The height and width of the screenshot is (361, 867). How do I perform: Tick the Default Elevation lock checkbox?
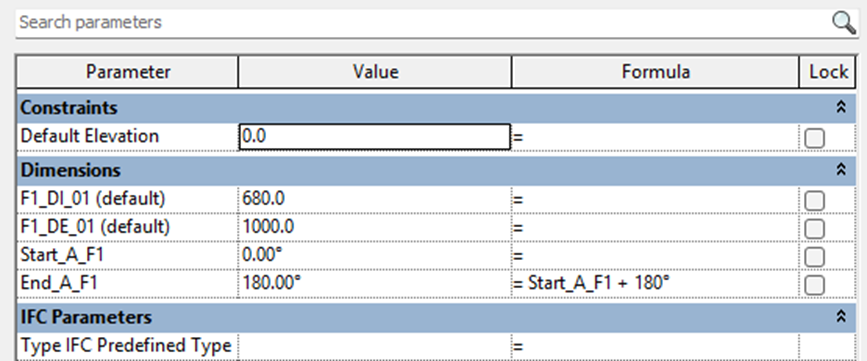pos(814,138)
